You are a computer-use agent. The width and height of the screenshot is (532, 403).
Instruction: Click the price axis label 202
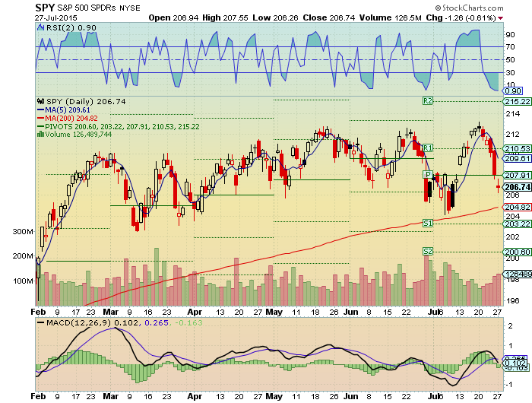click(513, 237)
